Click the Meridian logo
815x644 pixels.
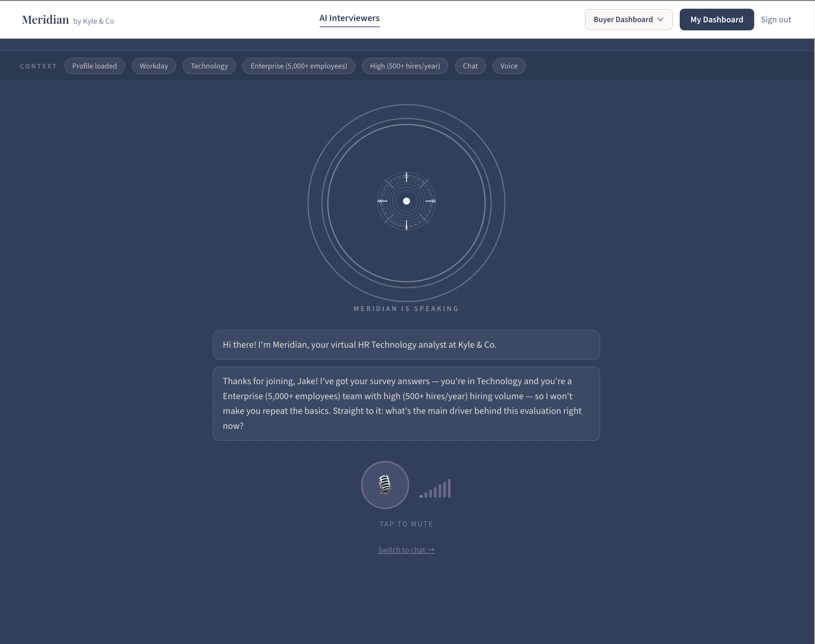tap(45, 20)
